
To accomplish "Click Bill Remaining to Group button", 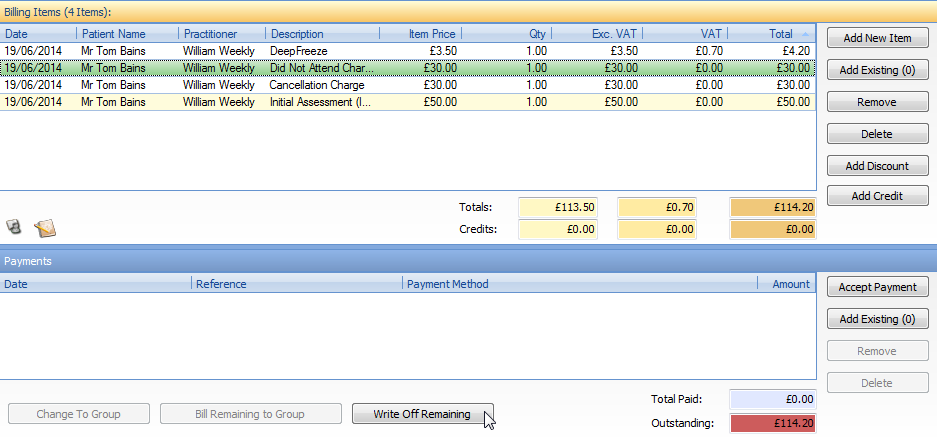I will [250, 413].
